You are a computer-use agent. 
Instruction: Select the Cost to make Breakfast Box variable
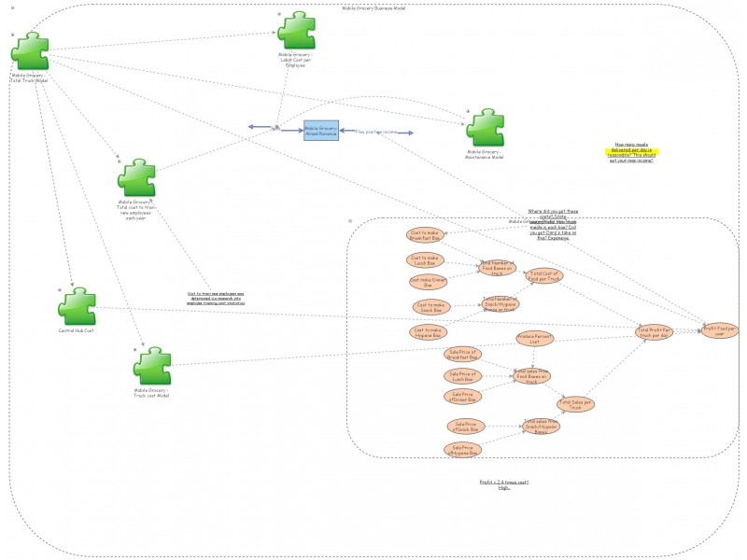coord(428,236)
